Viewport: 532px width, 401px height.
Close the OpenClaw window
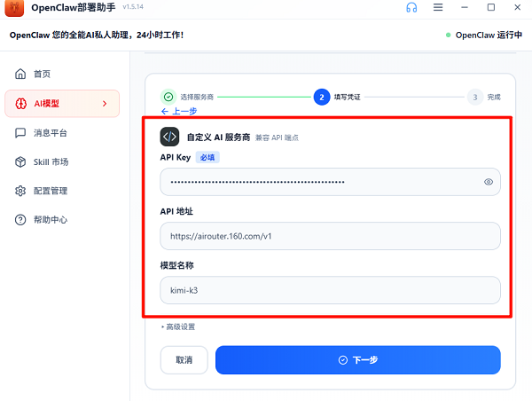(518, 7)
